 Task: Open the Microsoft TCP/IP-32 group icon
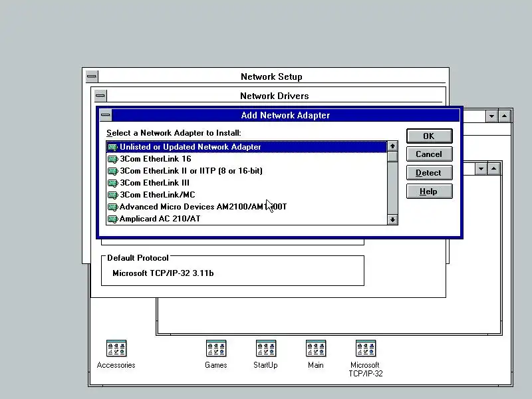365,348
